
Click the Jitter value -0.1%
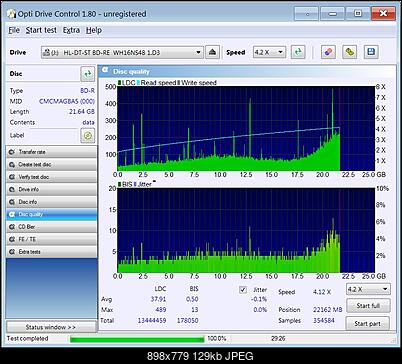[259, 299]
